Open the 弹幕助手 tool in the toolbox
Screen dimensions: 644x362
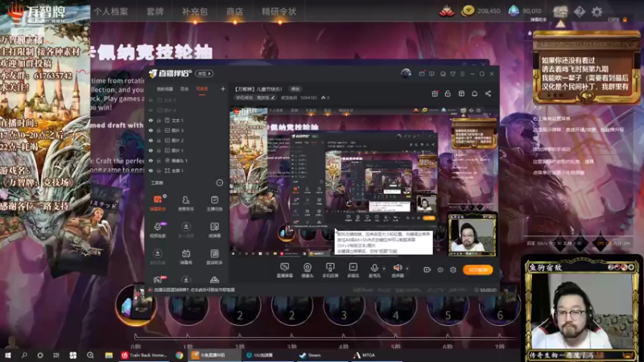[158, 203]
